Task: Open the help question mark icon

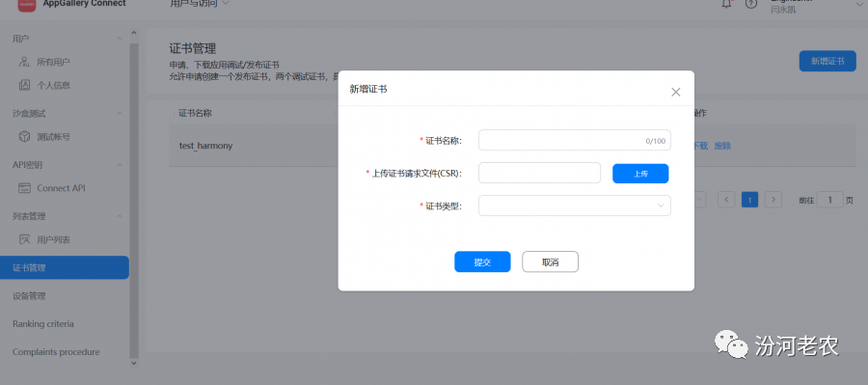Action: (750, 4)
